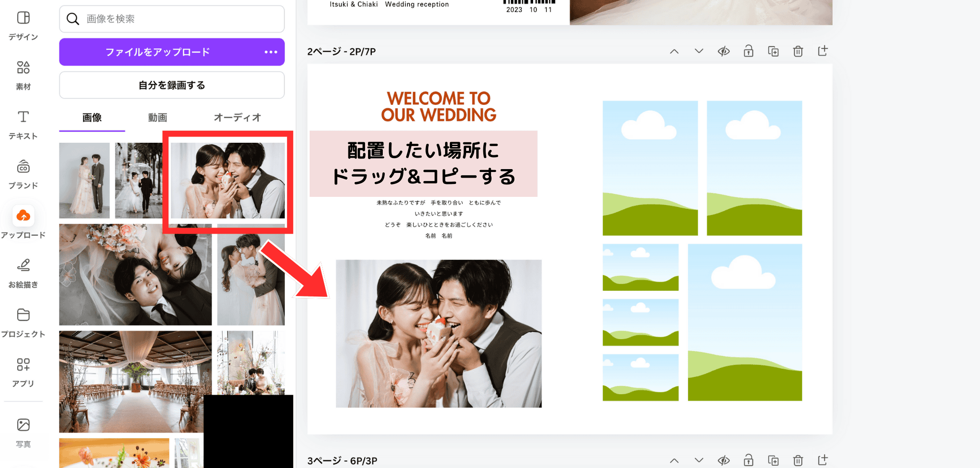Open the 素材 (Elements) sidebar panel
The height and width of the screenshot is (468, 980).
pos(23,75)
